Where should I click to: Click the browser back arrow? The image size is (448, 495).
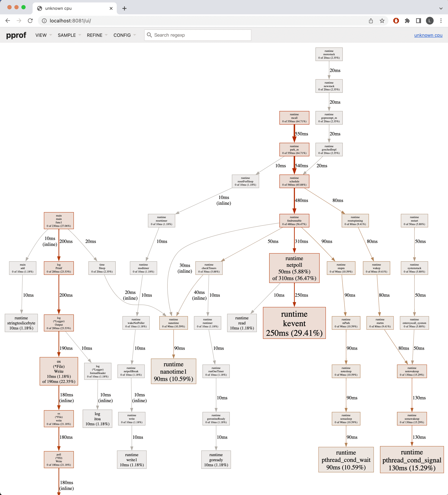tap(8, 21)
